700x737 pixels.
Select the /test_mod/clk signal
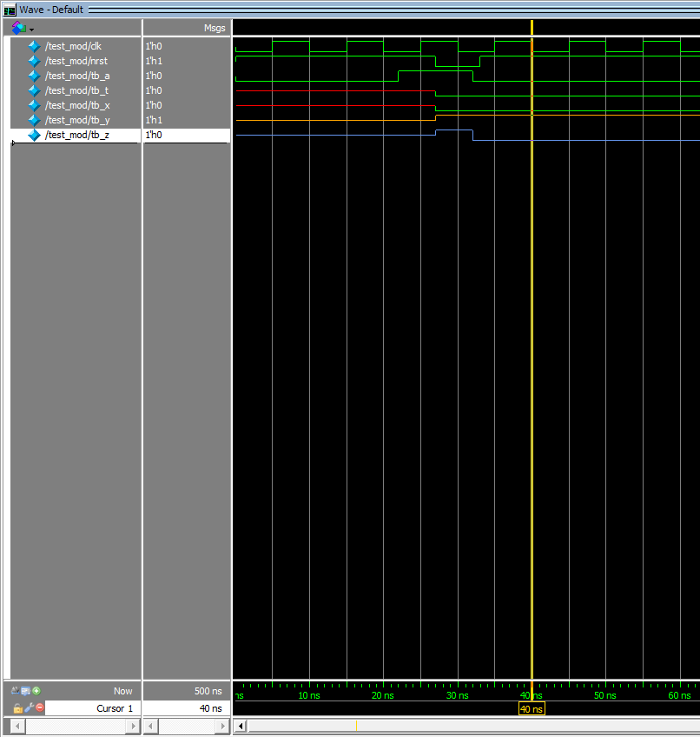pyautogui.click(x=73, y=46)
